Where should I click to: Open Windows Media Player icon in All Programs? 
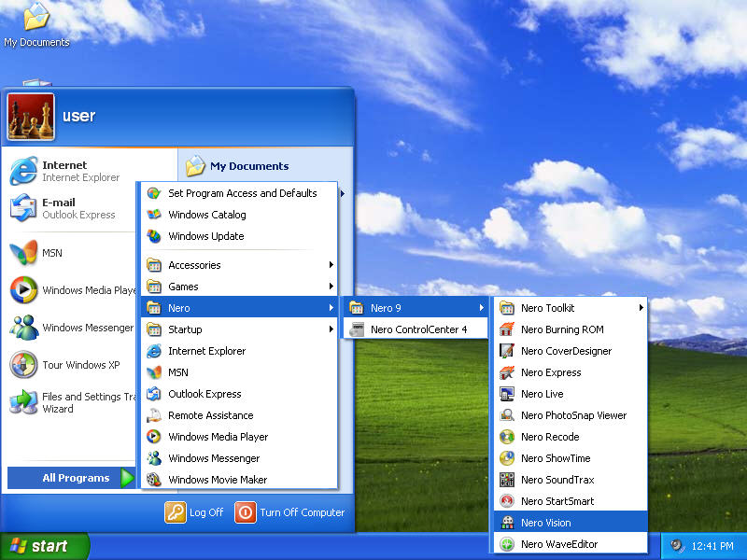click(x=154, y=437)
